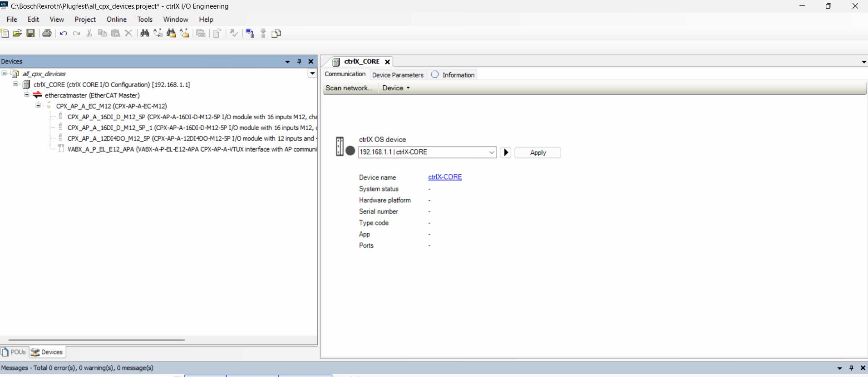Click the grayed download arrow toolbar icon
This screenshot has width=868, height=377.
263,33
